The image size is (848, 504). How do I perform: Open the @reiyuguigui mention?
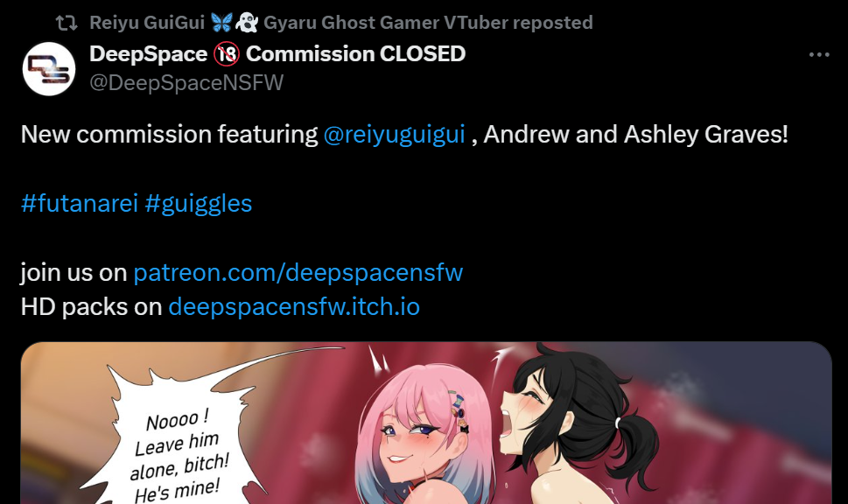click(395, 134)
